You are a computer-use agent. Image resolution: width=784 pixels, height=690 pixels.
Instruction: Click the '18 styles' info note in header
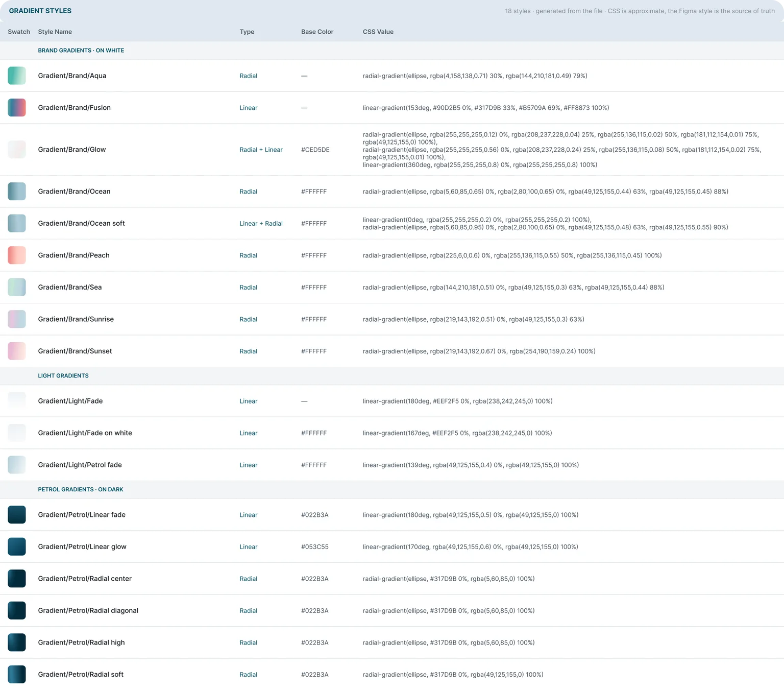(640, 11)
